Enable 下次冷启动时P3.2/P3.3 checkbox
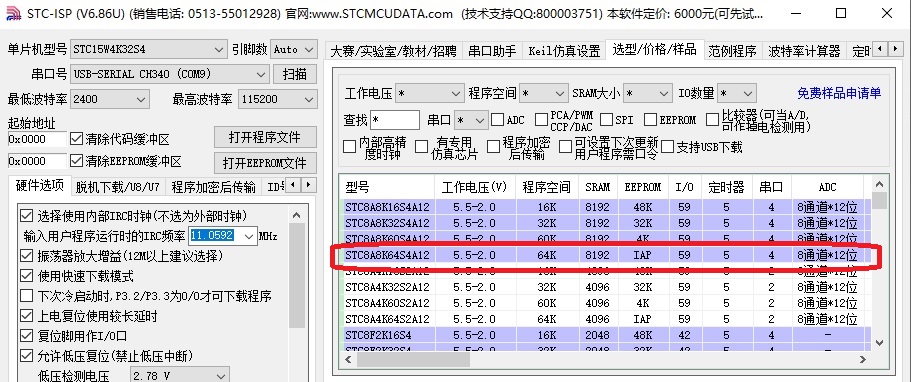 (x=26, y=296)
